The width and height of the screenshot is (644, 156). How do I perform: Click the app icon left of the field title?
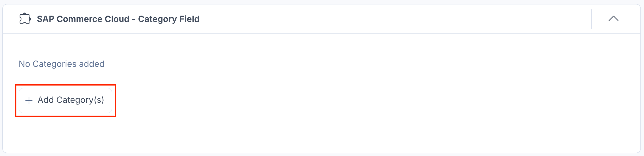click(x=25, y=19)
